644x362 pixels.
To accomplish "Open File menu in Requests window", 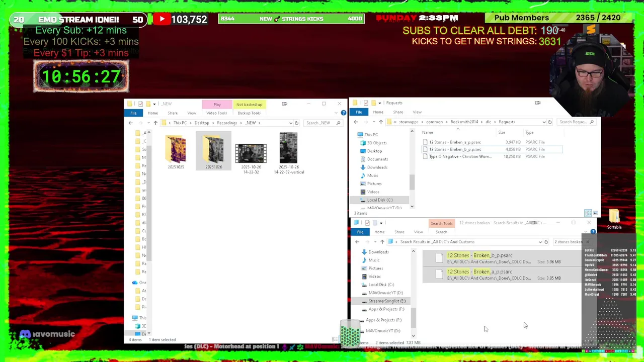I will point(359,112).
